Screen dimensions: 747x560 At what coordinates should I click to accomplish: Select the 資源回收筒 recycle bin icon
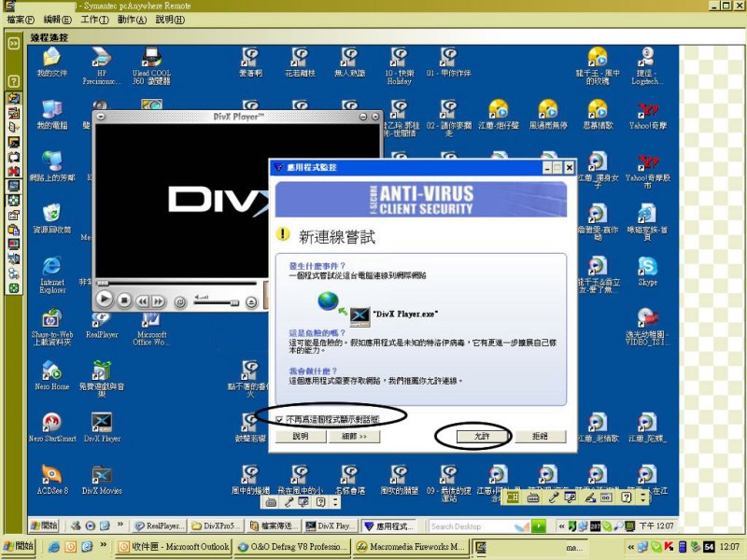pos(51,219)
